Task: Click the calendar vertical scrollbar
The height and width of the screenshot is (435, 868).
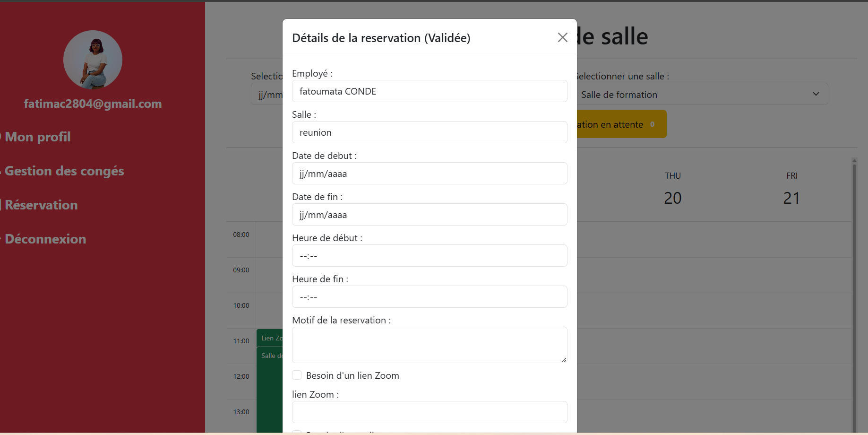Action: click(854, 295)
